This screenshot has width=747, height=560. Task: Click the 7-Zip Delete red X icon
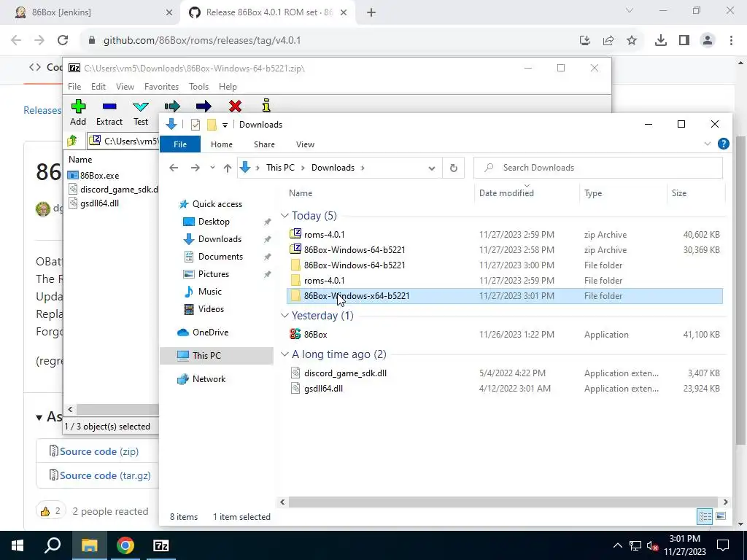point(235,106)
